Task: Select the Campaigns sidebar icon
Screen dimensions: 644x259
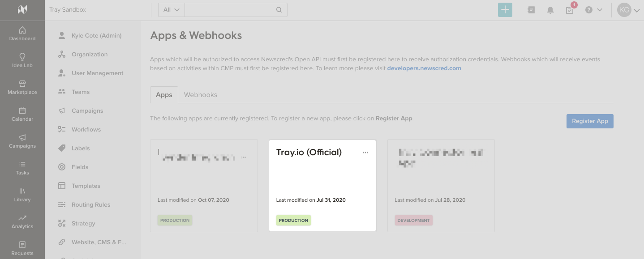Action: click(22, 141)
